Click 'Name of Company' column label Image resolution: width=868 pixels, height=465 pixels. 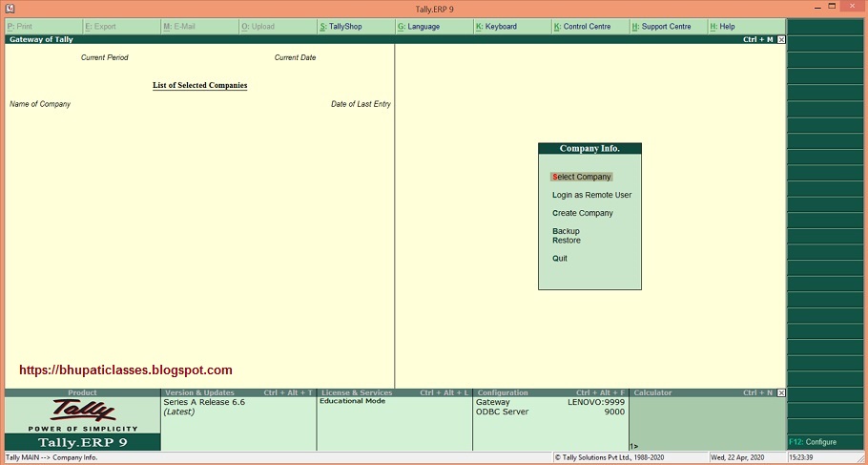(x=40, y=104)
